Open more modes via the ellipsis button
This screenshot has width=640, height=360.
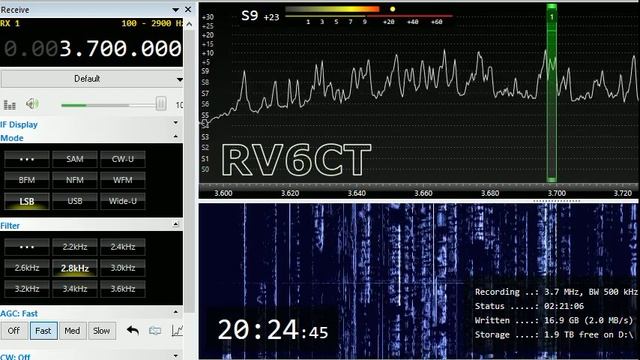point(27,159)
